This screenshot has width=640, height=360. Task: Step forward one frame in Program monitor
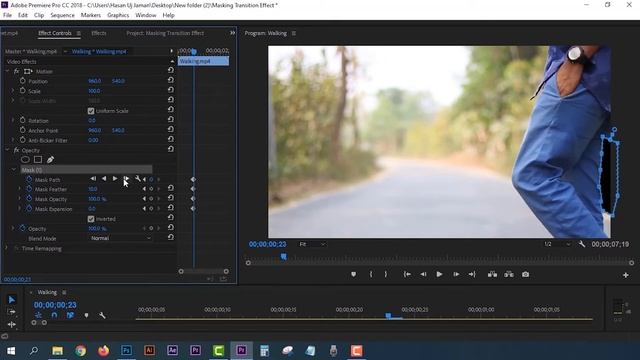click(456, 275)
